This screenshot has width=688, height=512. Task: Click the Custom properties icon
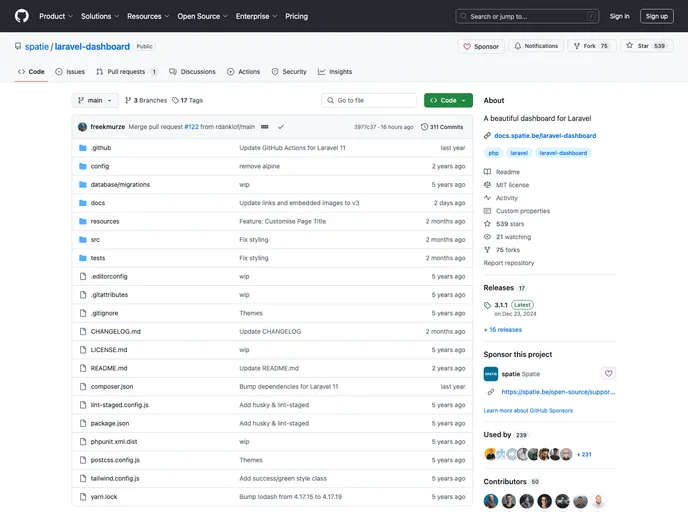tap(487, 211)
